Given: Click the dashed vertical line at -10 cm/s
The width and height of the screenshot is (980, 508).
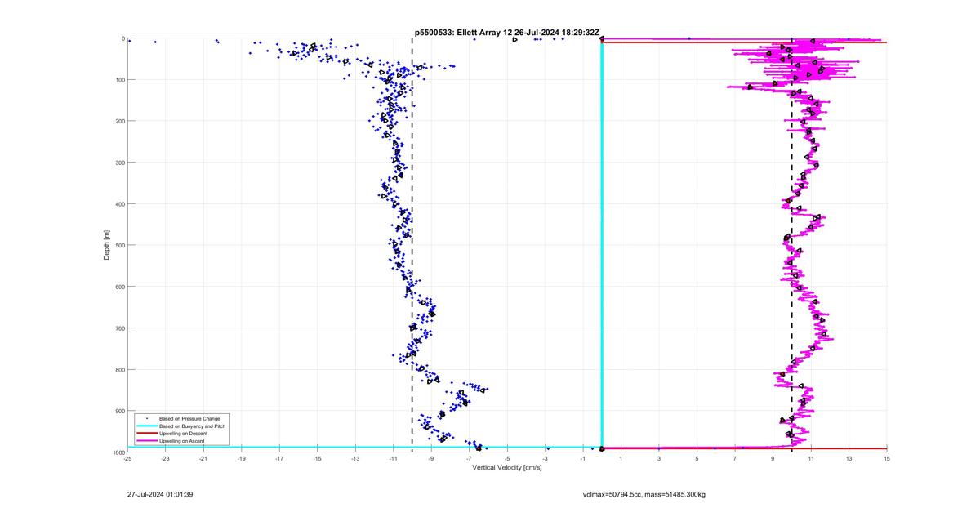Looking at the screenshot, I should coord(412,245).
